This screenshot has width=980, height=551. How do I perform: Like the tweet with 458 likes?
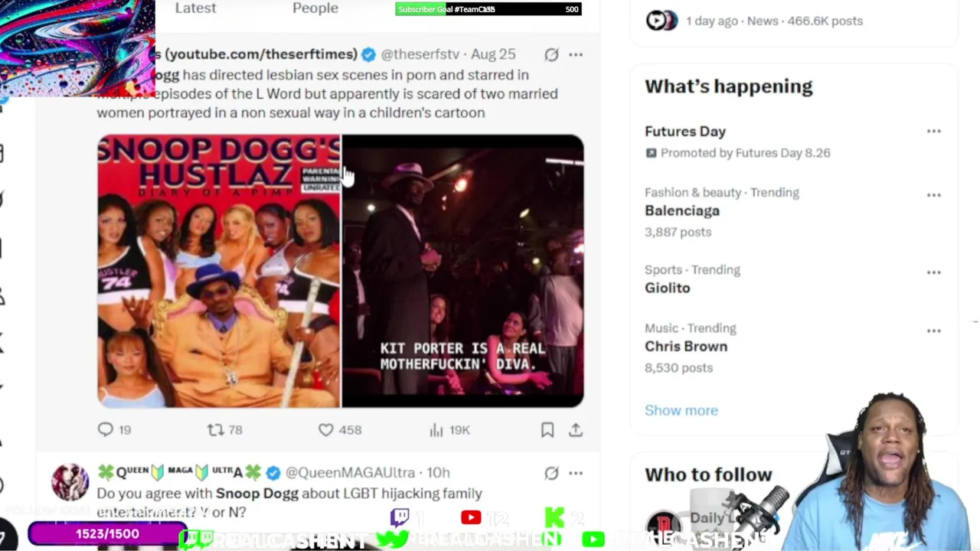[339, 430]
